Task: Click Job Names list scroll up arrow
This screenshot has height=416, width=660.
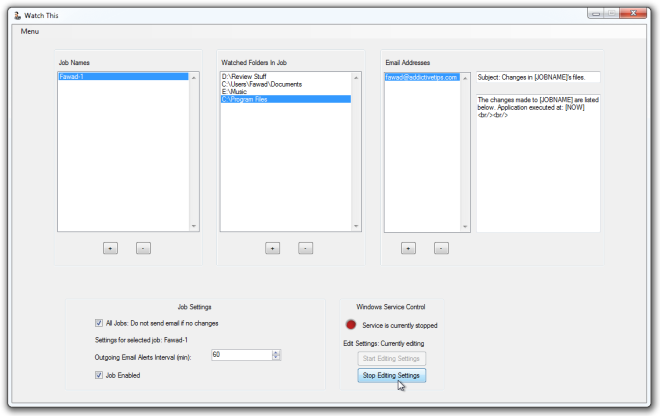Action: coord(194,78)
